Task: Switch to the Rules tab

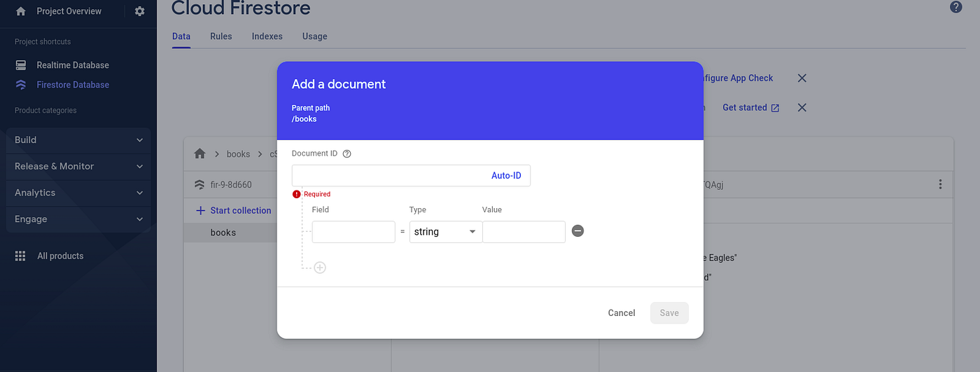Action: 221,36
